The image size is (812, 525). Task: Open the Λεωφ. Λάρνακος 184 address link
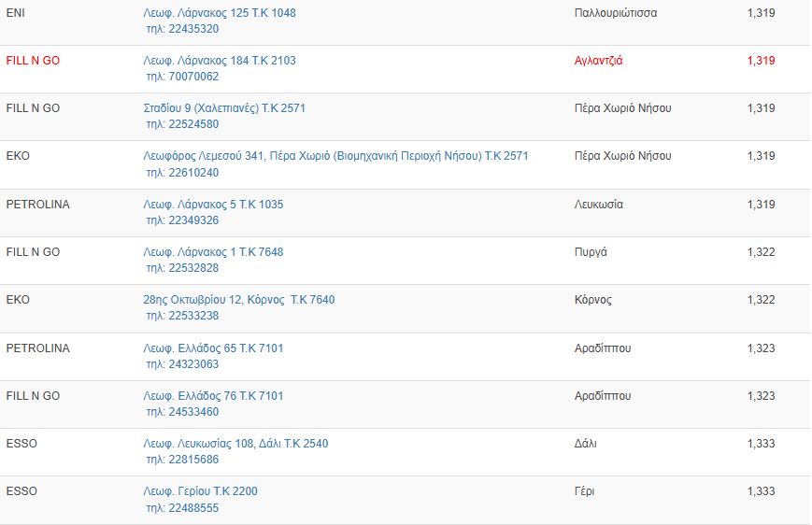[x=220, y=61]
